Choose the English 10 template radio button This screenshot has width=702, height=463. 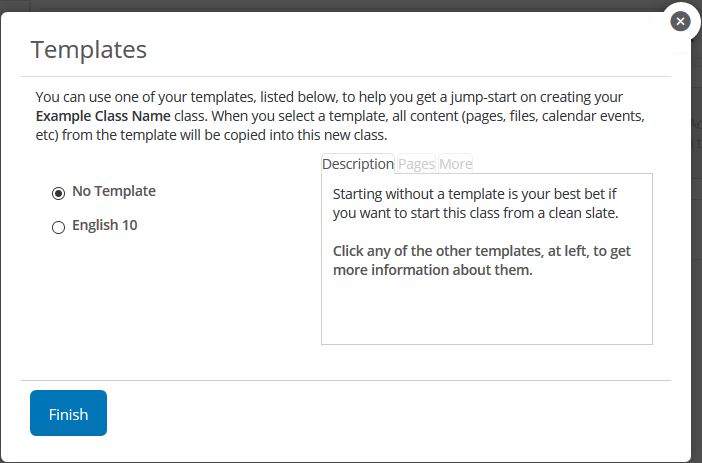[58, 227]
